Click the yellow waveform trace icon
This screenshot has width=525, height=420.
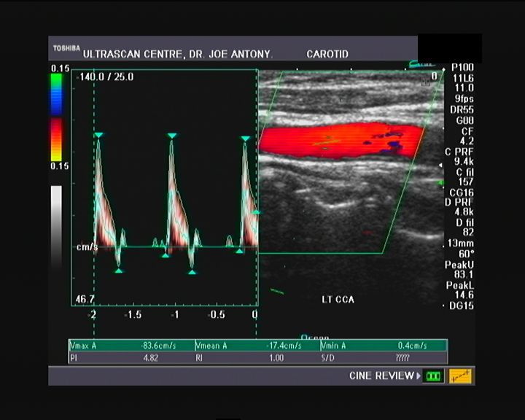[x=460, y=376]
